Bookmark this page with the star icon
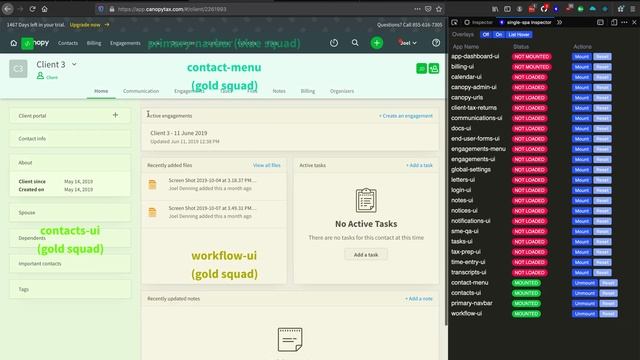This screenshot has width=640, height=360. point(439,9)
